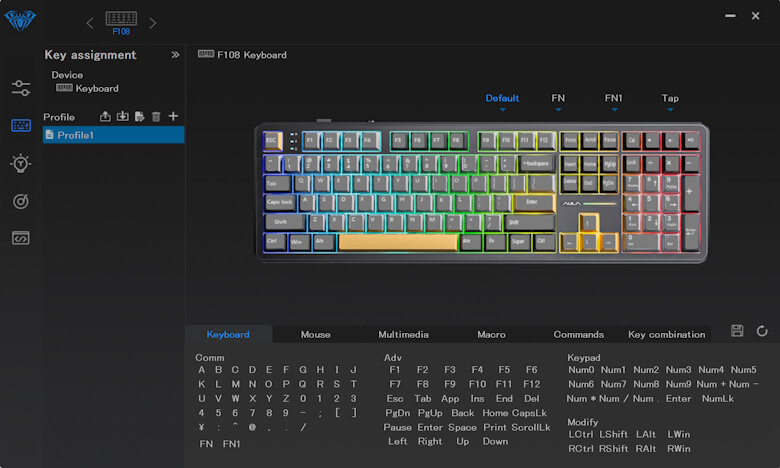Switch to the FN1 layer
The width and height of the screenshot is (780, 468).
[613, 98]
